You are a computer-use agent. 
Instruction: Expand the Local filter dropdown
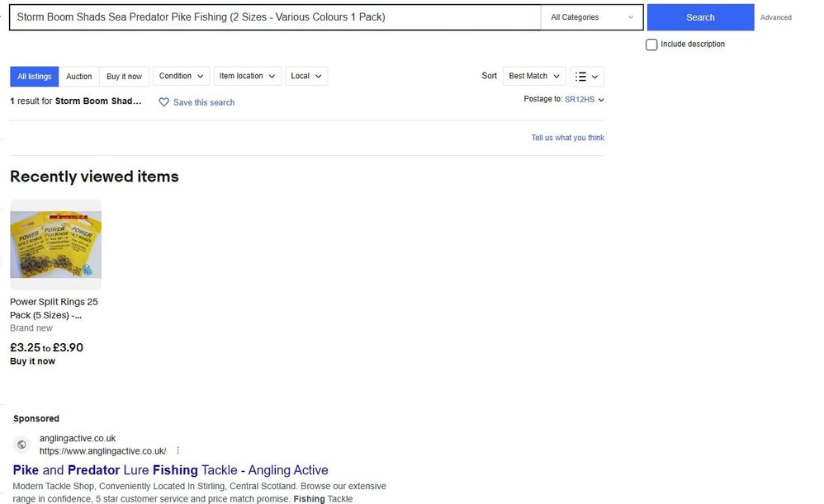pyautogui.click(x=305, y=76)
